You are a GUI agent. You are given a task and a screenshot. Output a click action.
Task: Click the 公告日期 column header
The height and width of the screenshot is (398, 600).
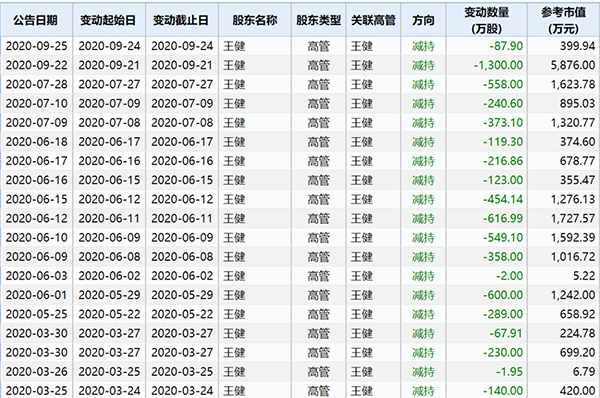pos(36,20)
